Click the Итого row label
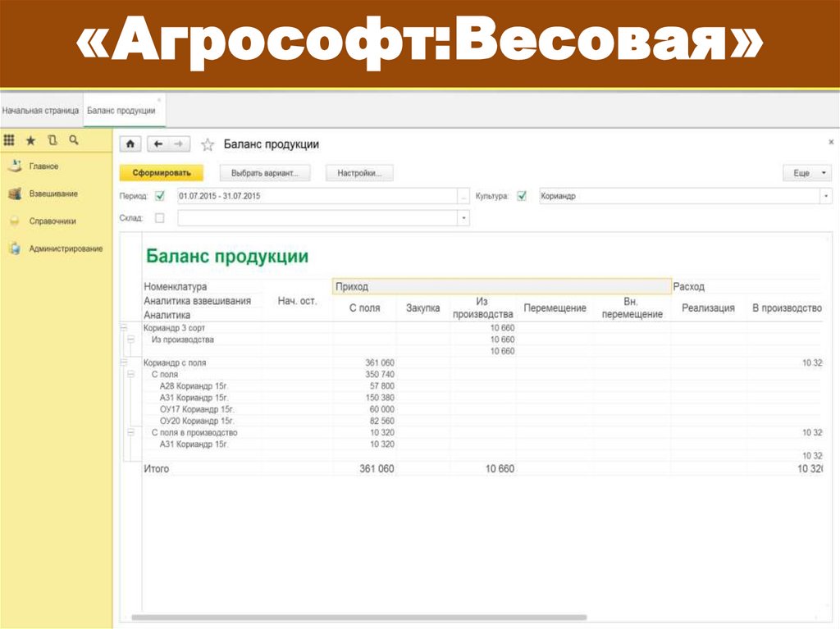Screen dimensions: 840x629 [x=157, y=469]
